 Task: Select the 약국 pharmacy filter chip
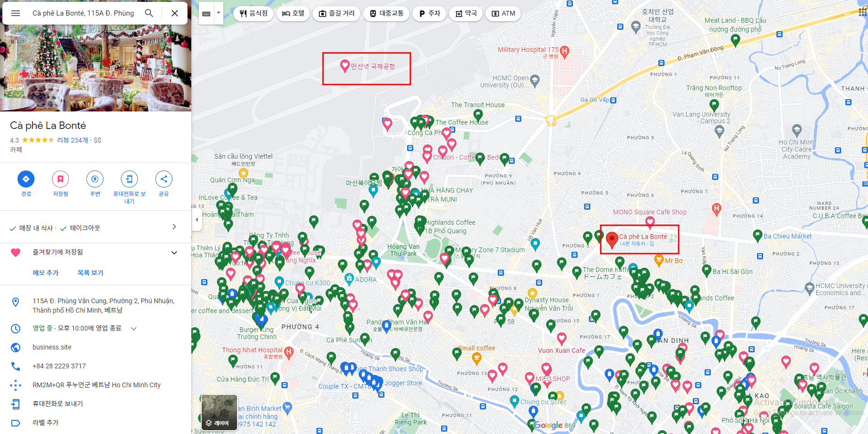point(466,14)
